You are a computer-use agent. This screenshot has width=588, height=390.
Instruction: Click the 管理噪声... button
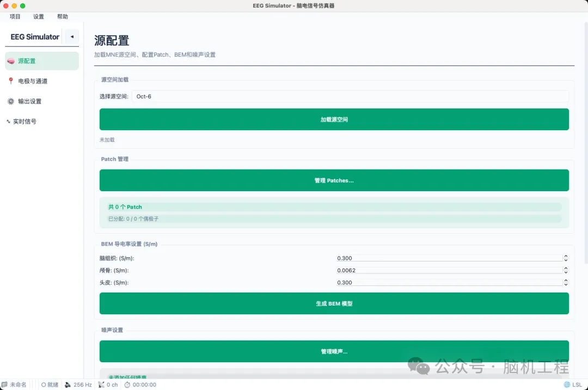click(334, 351)
